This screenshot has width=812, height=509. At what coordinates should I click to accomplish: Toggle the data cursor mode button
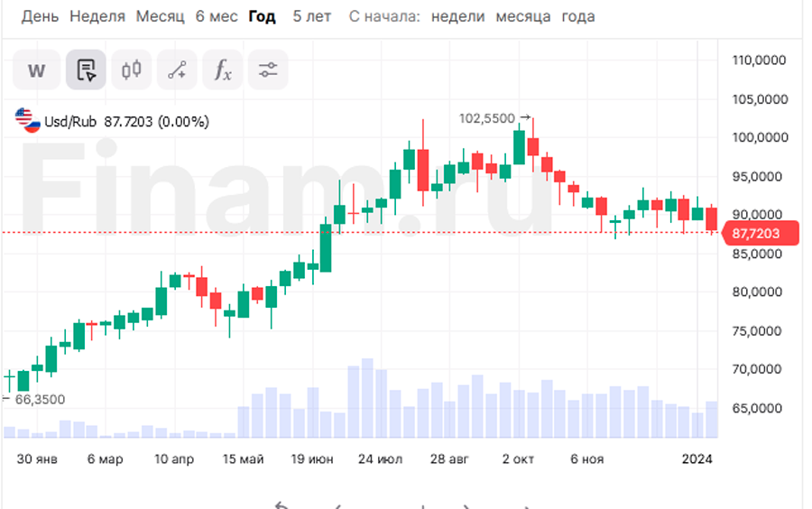(x=86, y=70)
